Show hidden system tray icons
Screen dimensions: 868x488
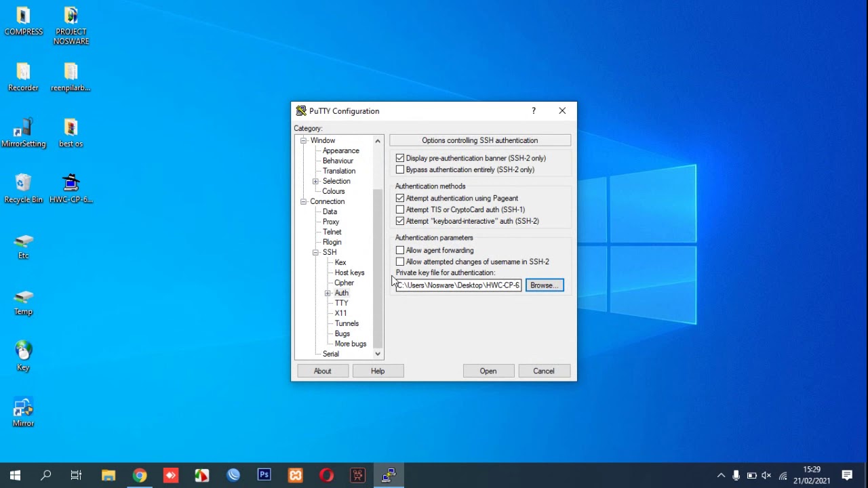coord(721,475)
